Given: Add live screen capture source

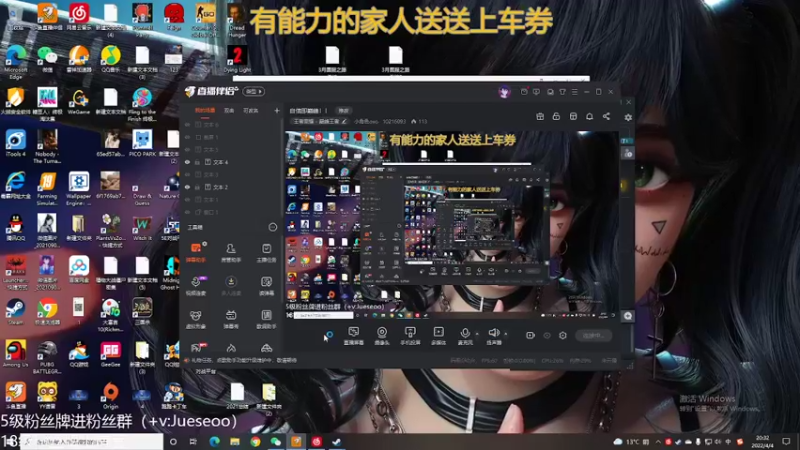Looking at the screenshot, I should [354, 336].
